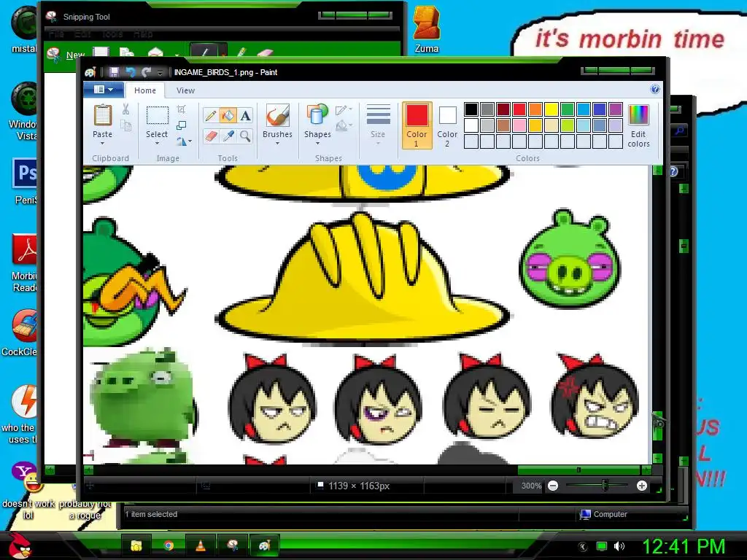Expand the Shapes dropdown arrow

(x=317, y=144)
